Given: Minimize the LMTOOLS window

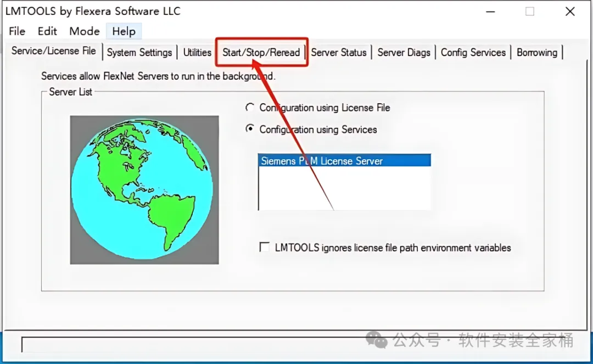Looking at the screenshot, I should pyautogui.click(x=490, y=12).
